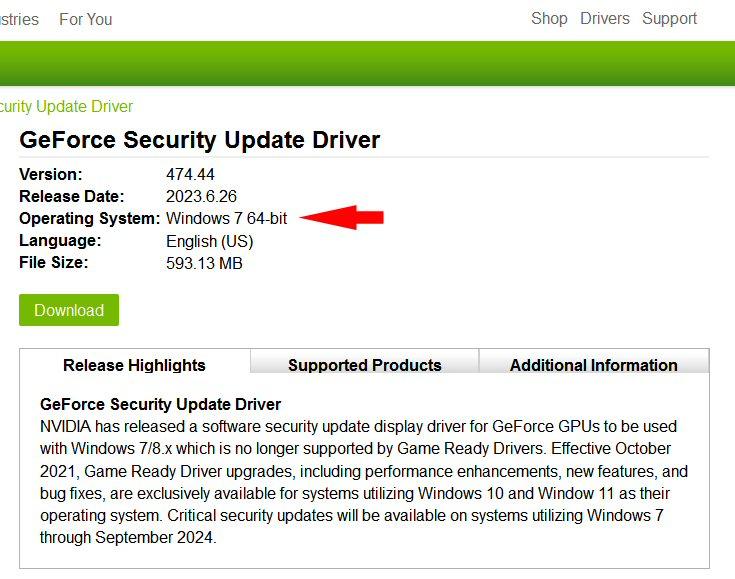Go to the Shop page
735x579 pixels.
point(549,18)
